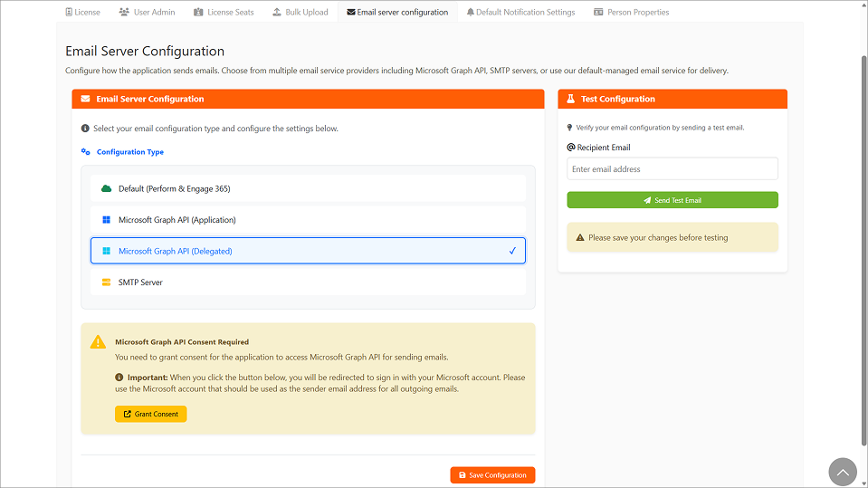Select Microsoft Graph API (Application) option
This screenshot has height=488, width=868.
[308, 220]
